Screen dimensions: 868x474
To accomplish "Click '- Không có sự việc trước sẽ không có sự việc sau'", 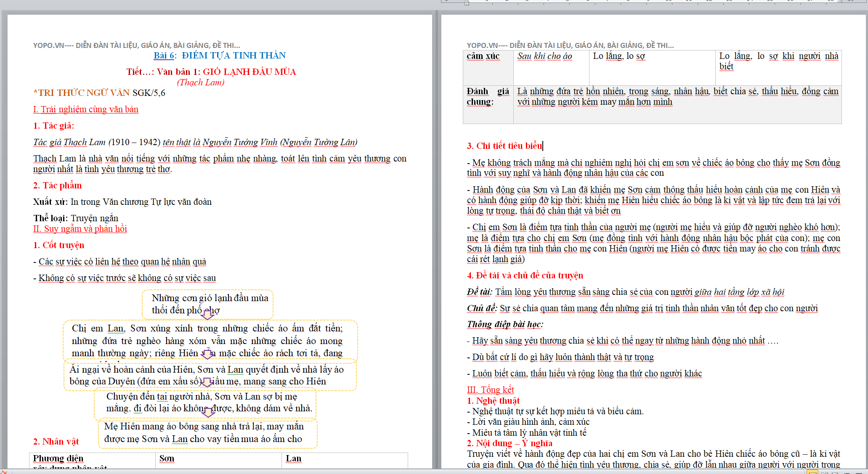I will (125, 278).
